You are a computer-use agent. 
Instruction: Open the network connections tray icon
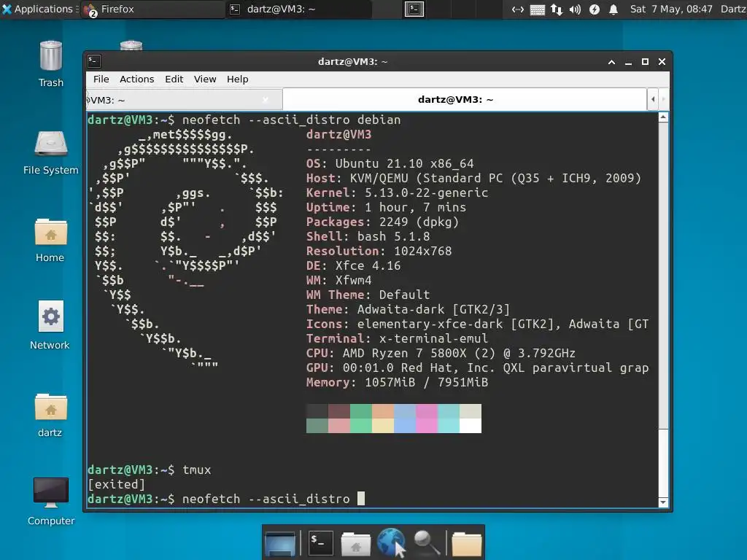[518, 9]
